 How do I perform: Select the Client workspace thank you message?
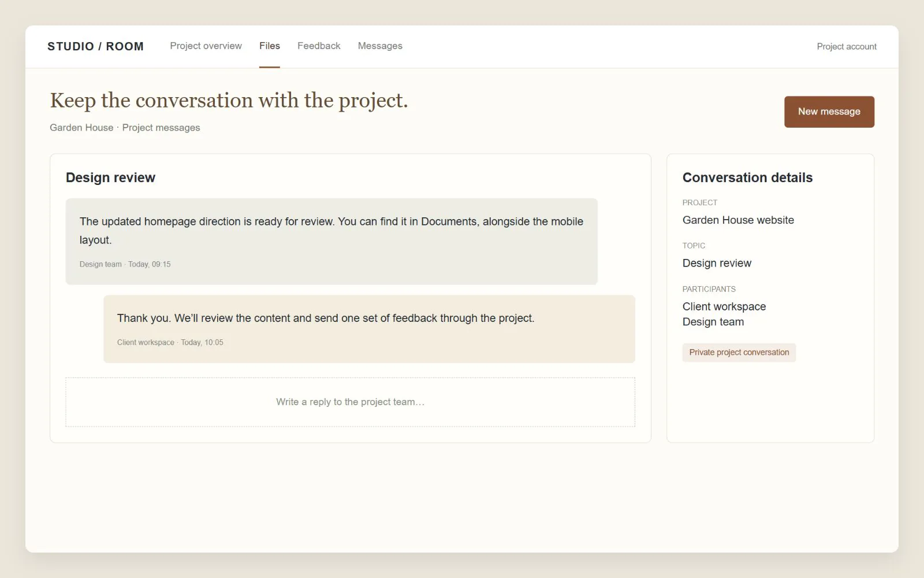coord(369,329)
